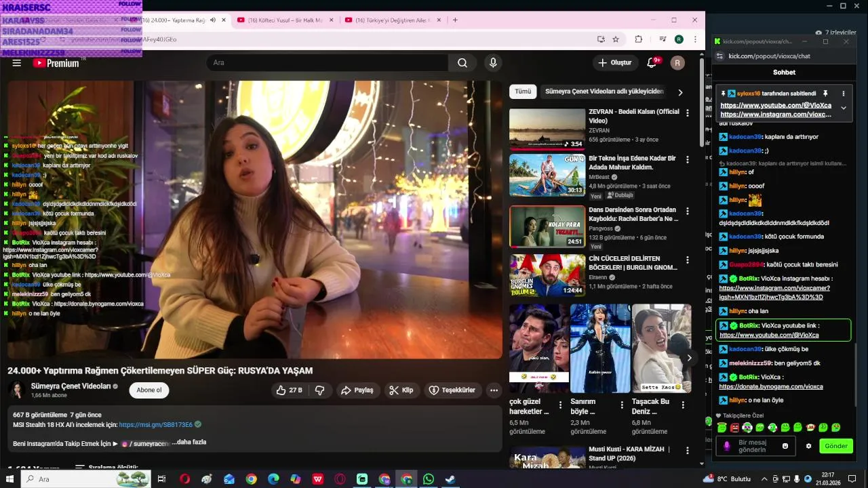Open Steam from taskbar
868x488 pixels.
coord(450,479)
